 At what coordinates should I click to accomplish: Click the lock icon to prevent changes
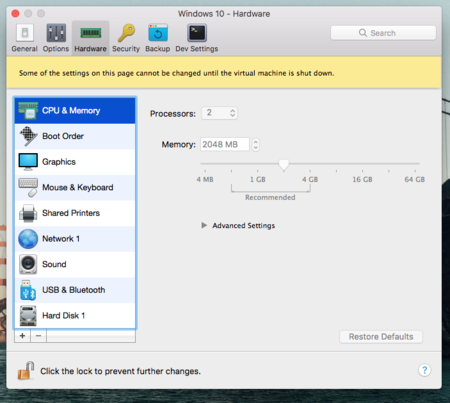26,371
